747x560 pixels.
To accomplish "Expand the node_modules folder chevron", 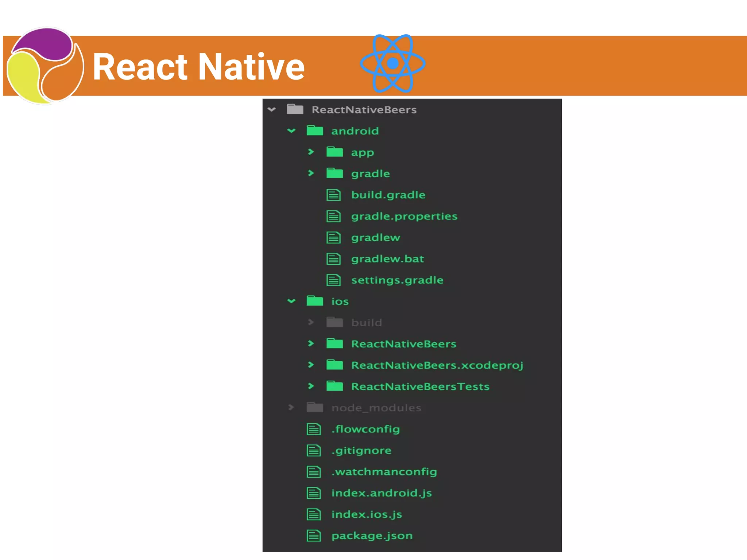I will (x=291, y=407).
